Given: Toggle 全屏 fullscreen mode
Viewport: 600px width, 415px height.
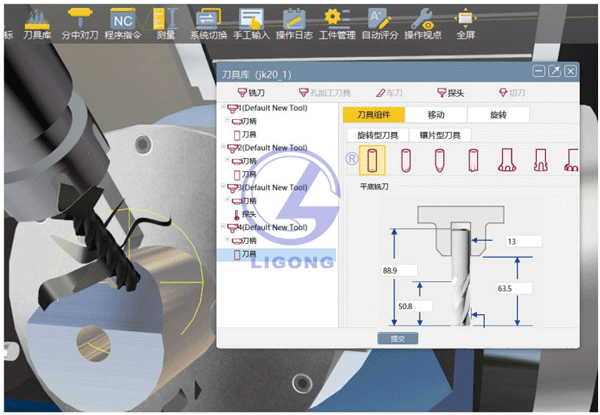Looking at the screenshot, I should [x=465, y=20].
